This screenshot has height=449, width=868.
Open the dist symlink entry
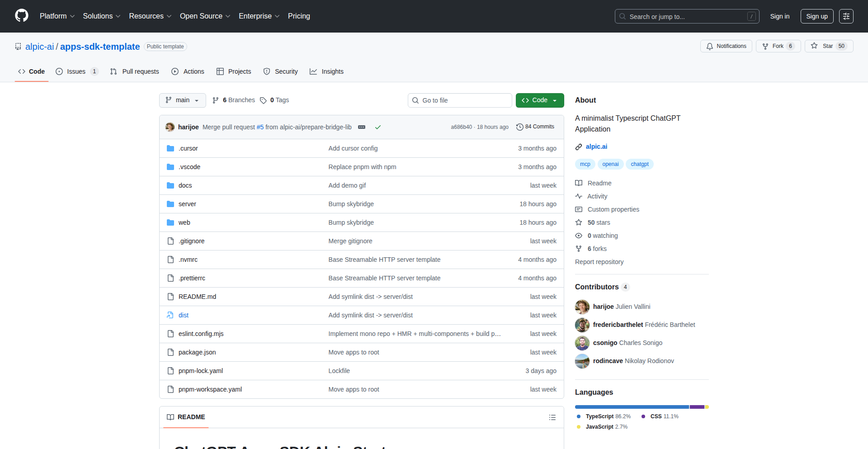point(184,315)
